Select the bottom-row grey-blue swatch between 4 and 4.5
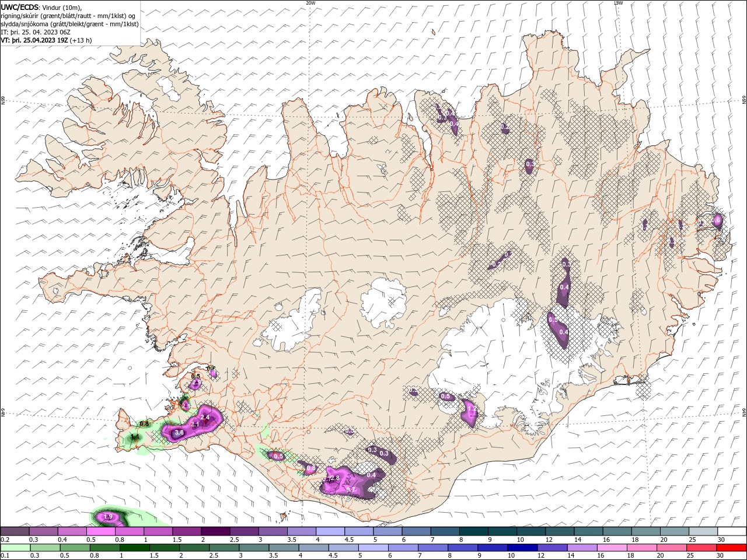The width and height of the screenshot is (747, 560). [314, 548]
